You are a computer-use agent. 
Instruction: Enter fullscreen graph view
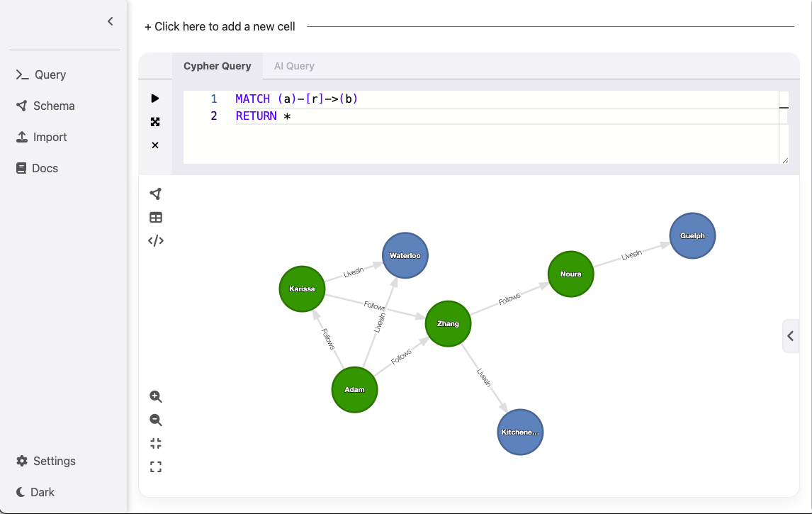click(156, 467)
